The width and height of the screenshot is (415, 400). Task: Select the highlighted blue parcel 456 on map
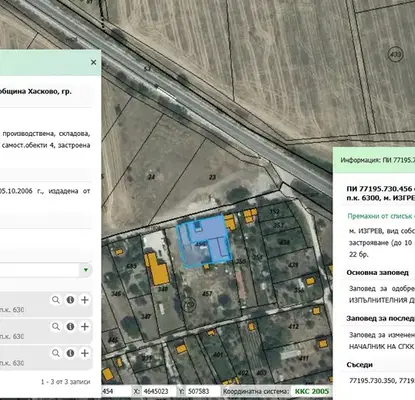coord(203,240)
